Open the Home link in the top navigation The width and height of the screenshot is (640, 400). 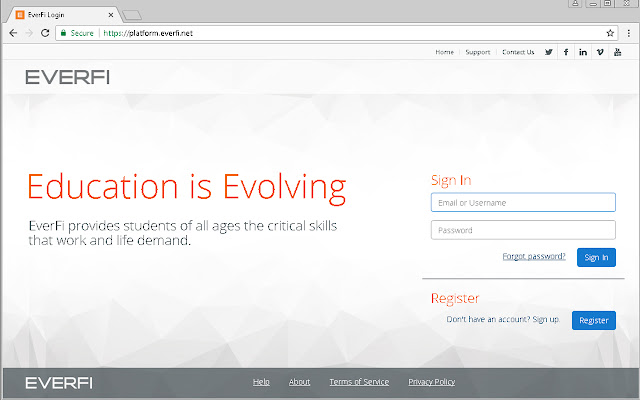pyautogui.click(x=444, y=52)
